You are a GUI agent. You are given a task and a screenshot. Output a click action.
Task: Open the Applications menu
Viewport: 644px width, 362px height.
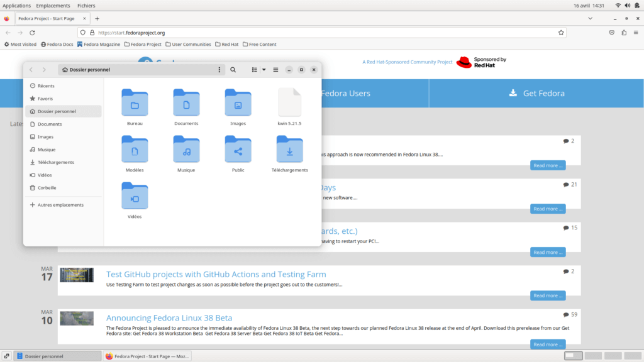[x=16, y=5]
